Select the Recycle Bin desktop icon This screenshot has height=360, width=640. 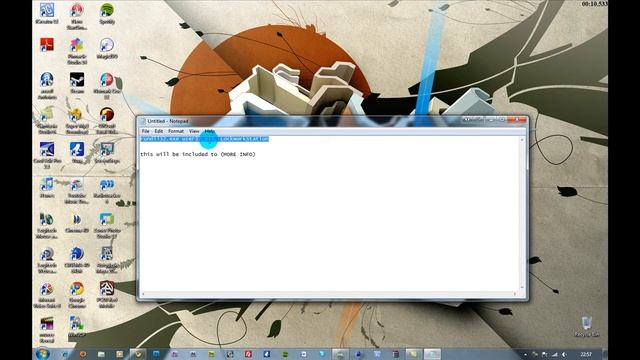coord(587,326)
